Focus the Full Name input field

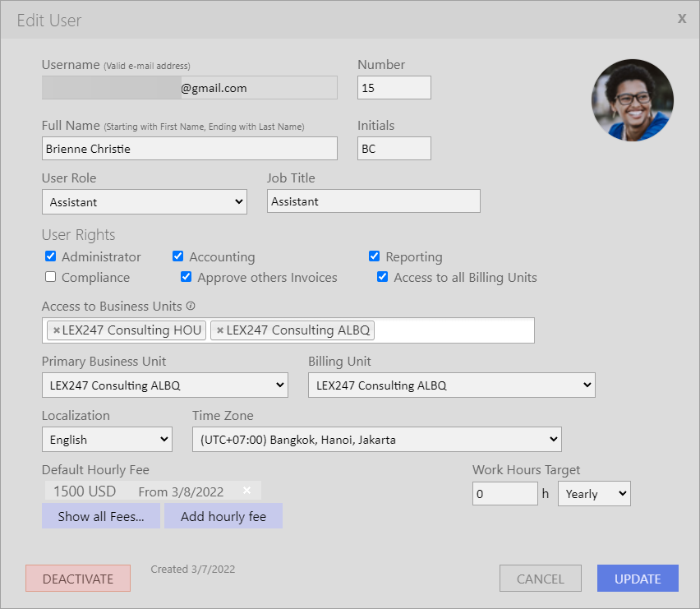coord(190,148)
